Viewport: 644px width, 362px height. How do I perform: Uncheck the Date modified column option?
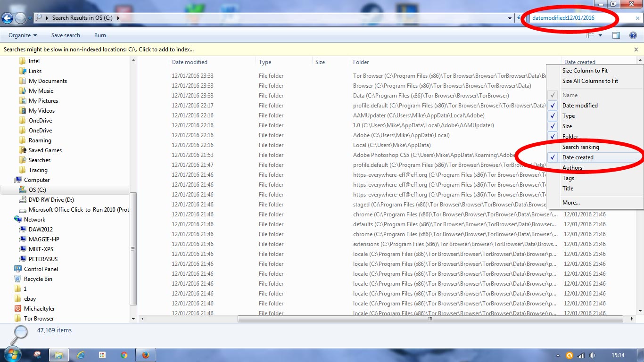pos(595,106)
